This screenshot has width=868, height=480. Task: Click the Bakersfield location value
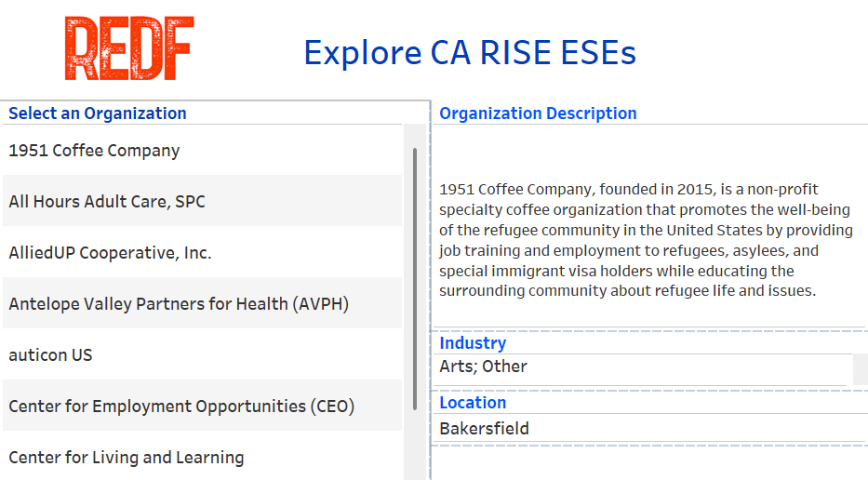point(484,429)
